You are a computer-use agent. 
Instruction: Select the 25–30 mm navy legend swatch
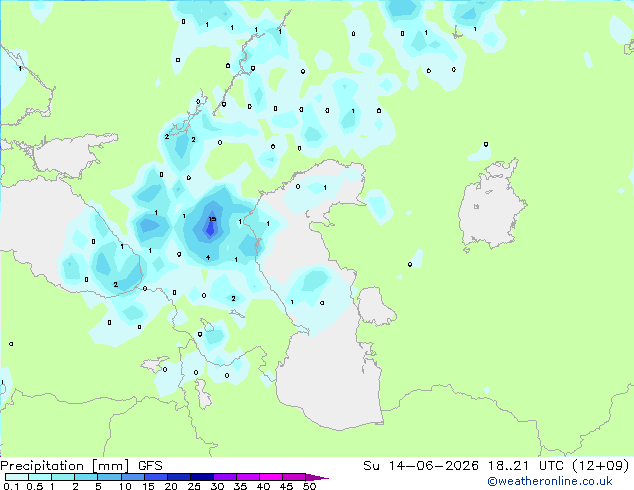pyautogui.click(x=201, y=477)
